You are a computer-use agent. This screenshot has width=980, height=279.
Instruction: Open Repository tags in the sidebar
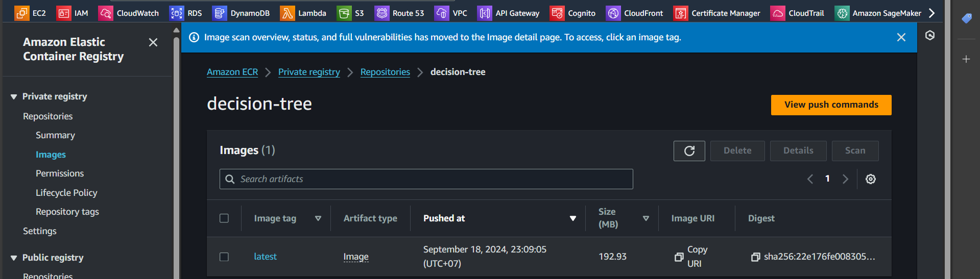tap(67, 212)
